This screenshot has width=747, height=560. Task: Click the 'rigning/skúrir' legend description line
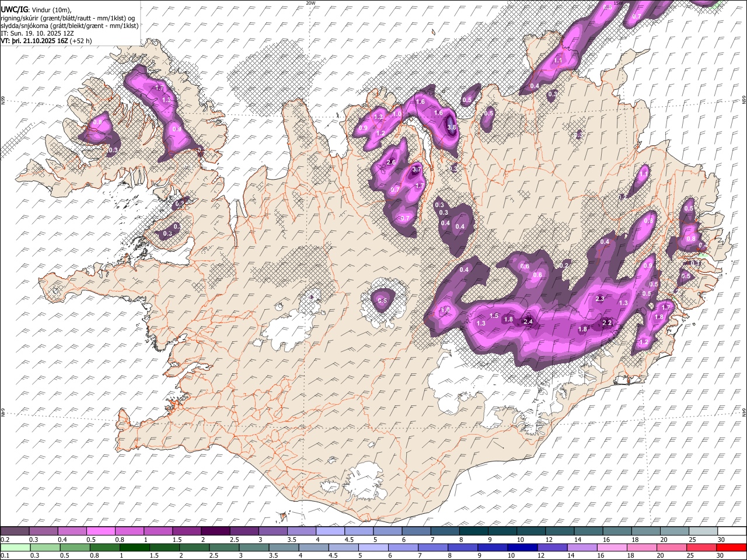click(68, 17)
